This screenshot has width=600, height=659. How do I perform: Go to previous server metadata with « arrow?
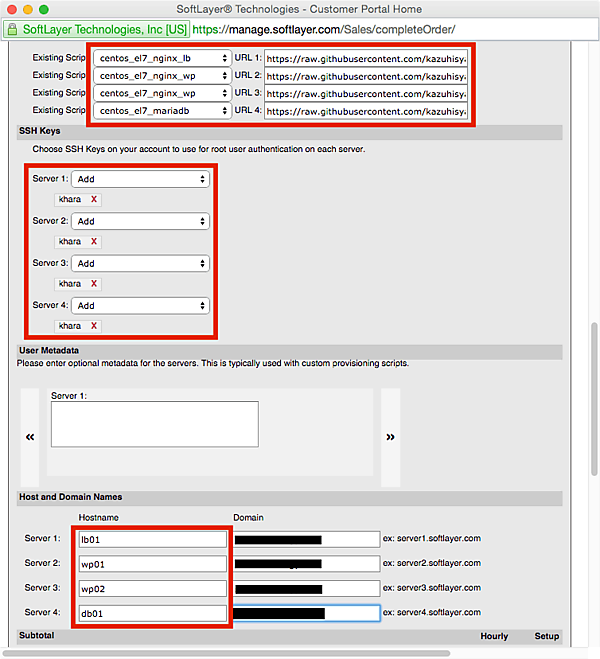pos(30,437)
